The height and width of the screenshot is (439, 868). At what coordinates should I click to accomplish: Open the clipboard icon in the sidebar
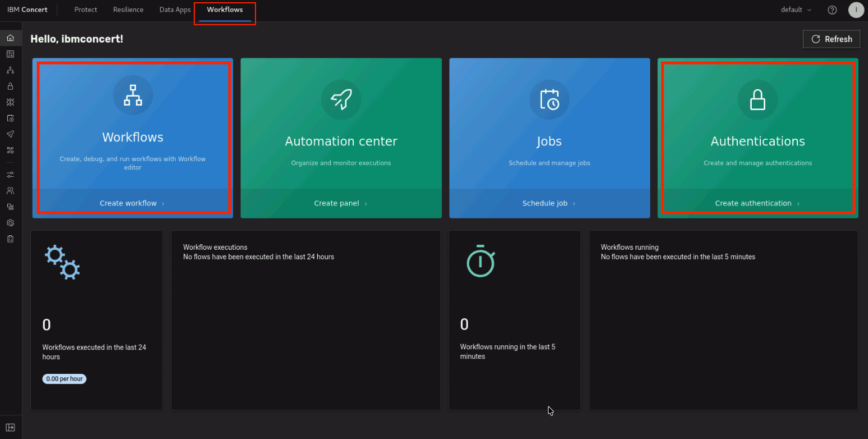(10, 239)
